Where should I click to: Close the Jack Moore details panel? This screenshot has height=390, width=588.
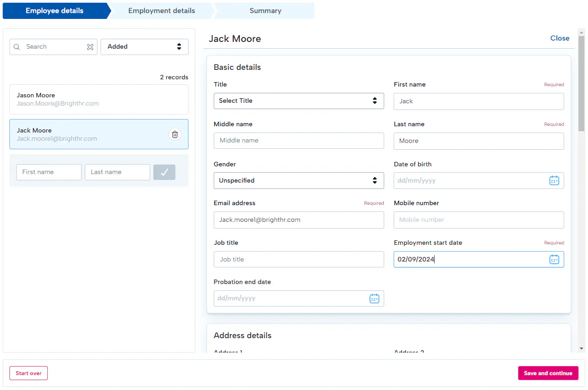(x=560, y=38)
